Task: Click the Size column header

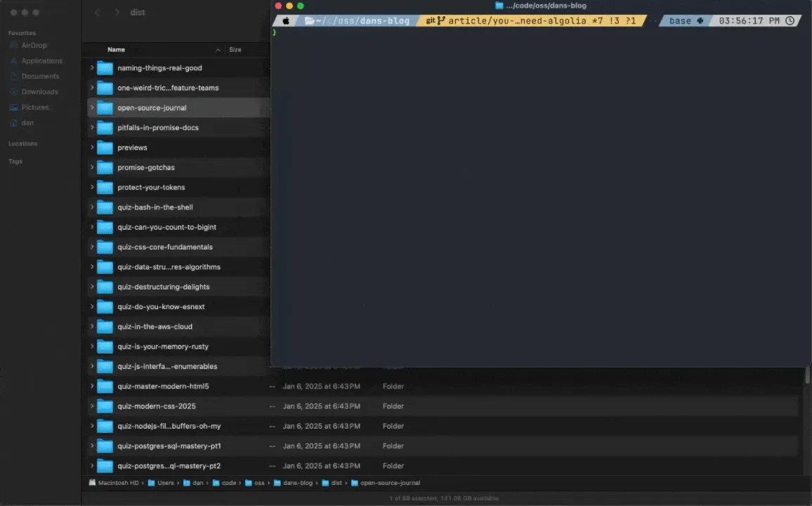Action: (x=235, y=49)
